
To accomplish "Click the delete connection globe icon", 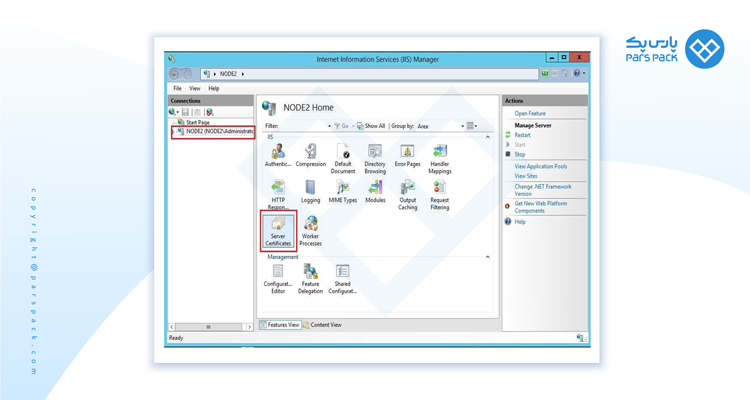I will pos(210,112).
